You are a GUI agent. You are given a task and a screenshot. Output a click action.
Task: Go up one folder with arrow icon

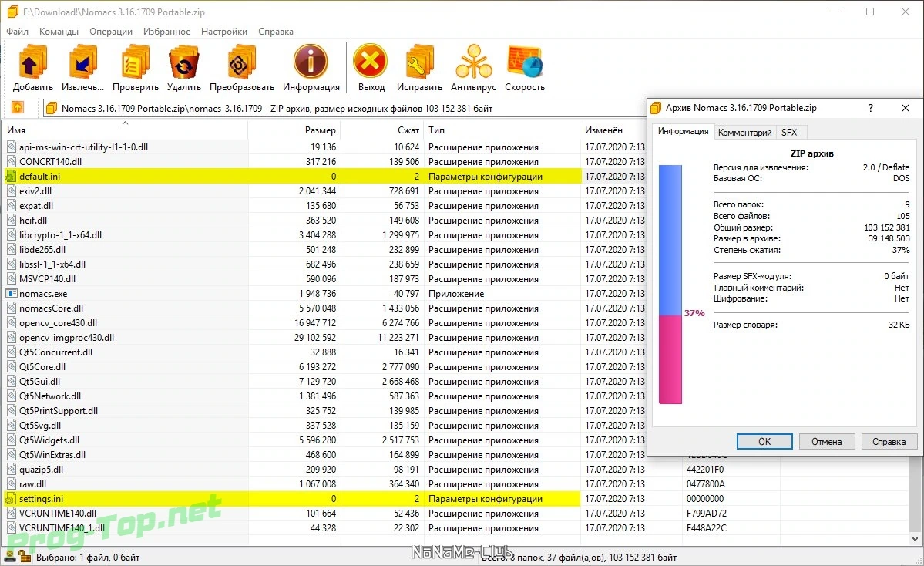[x=18, y=107]
